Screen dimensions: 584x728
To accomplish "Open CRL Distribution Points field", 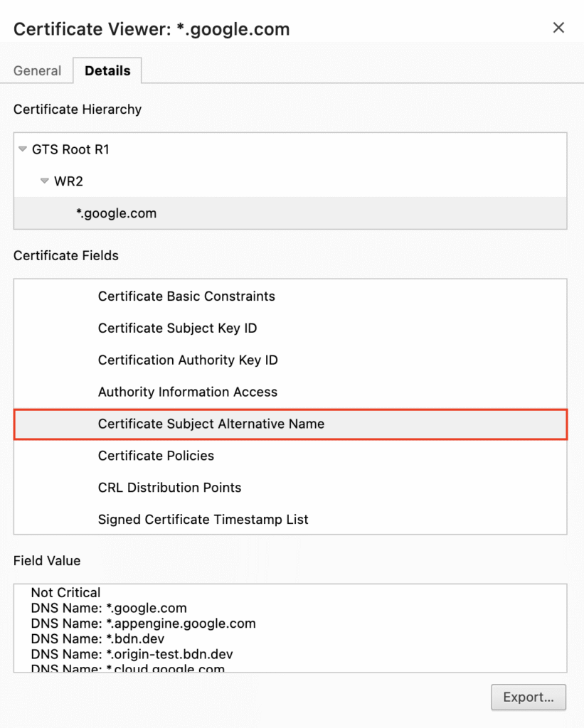I will click(169, 488).
